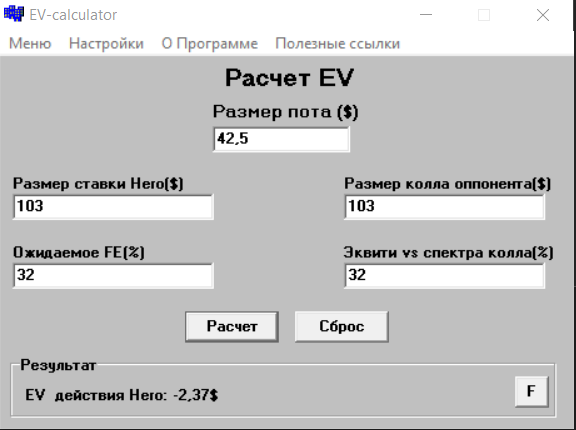Minimize the EV-calculator window
The height and width of the screenshot is (430, 576).
426,15
